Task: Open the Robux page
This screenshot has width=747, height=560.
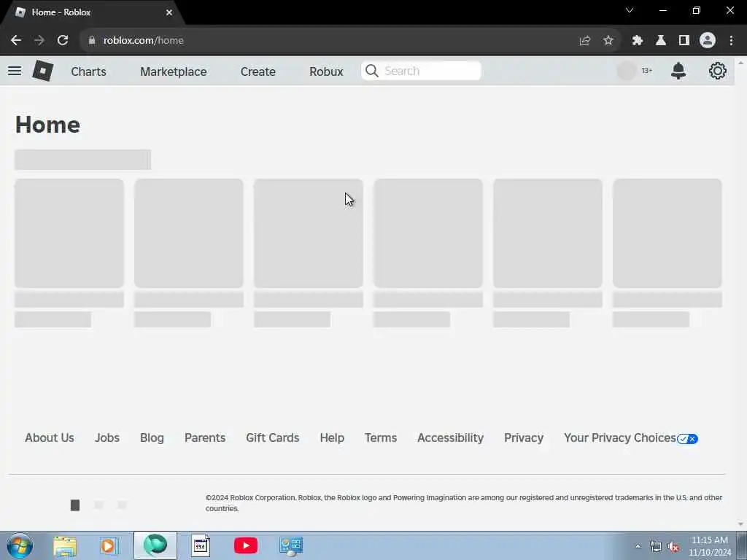Action: pos(326,71)
